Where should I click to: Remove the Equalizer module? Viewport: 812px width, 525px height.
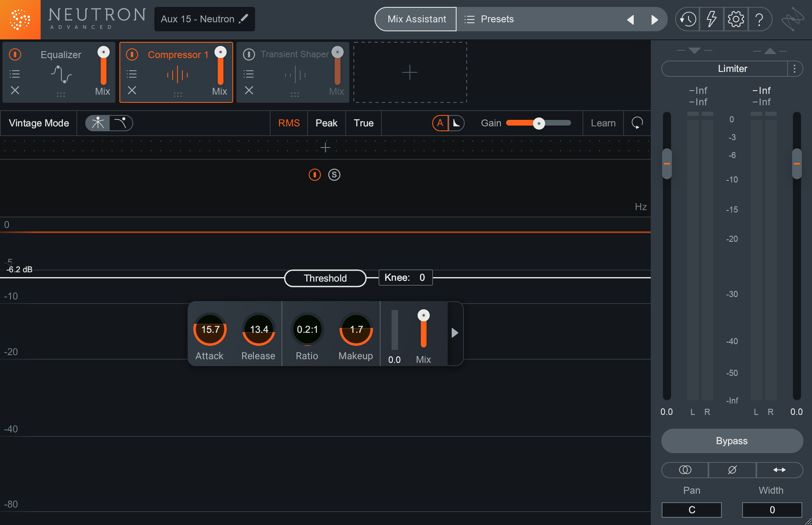[x=15, y=90]
